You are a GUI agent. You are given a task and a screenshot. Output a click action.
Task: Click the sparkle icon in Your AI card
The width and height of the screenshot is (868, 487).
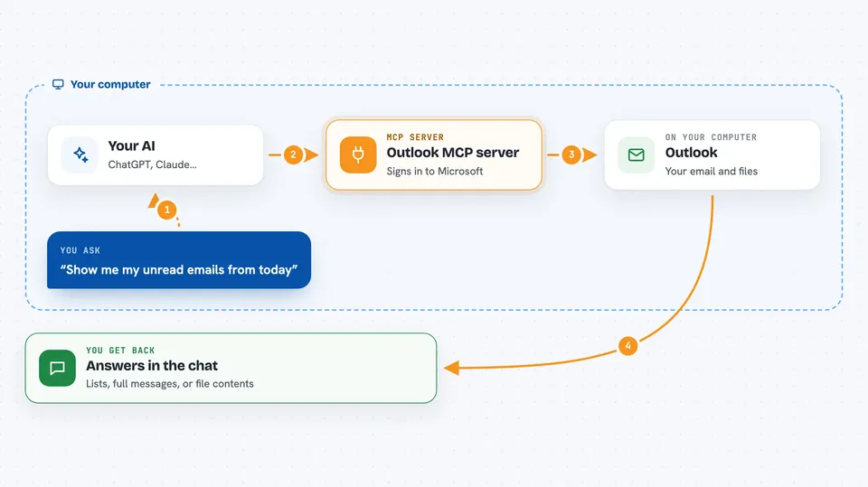[80, 155]
